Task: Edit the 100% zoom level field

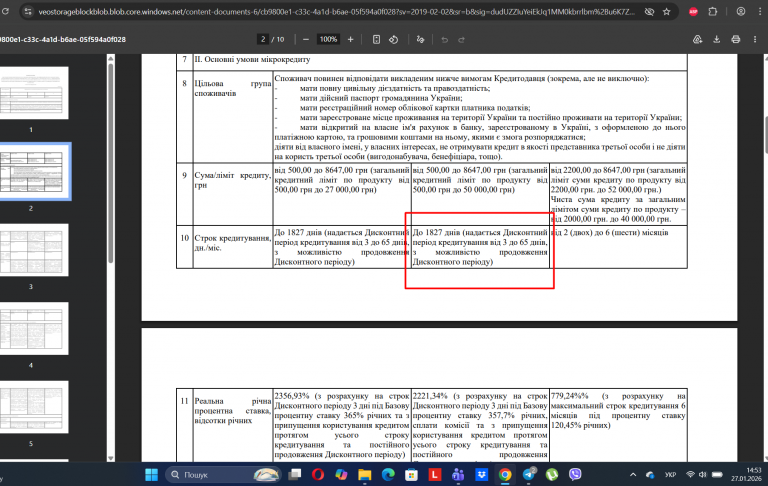Action: [328, 39]
